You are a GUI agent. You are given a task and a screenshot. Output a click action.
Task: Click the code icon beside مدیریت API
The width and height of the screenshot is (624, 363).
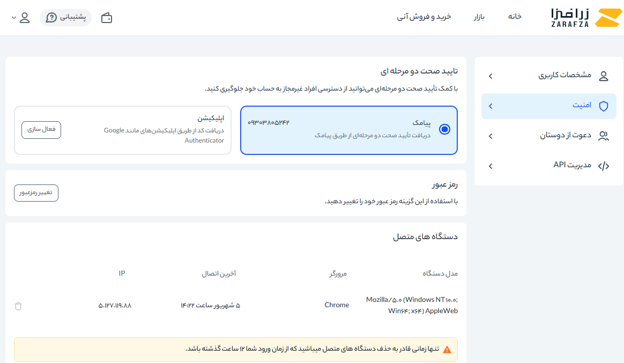tap(603, 166)
